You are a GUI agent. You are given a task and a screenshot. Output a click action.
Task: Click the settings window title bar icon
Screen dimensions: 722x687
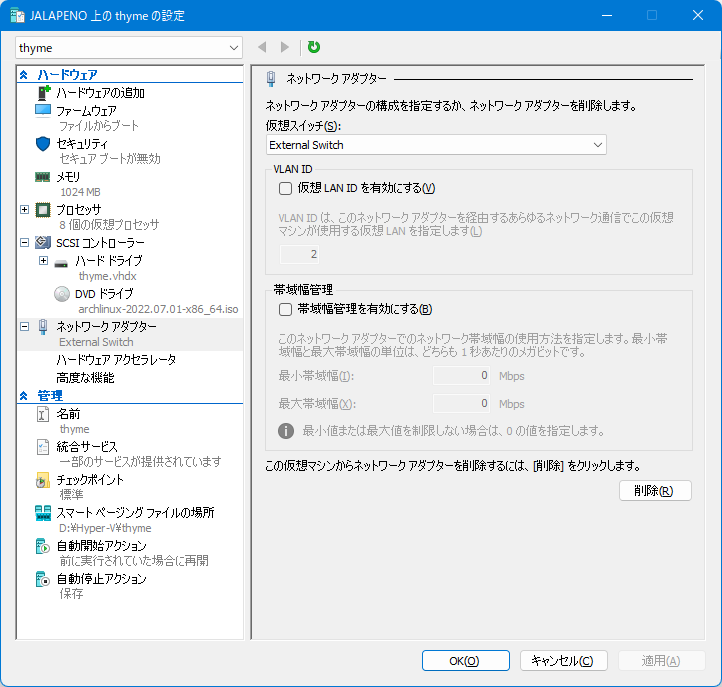click(17, 16)
